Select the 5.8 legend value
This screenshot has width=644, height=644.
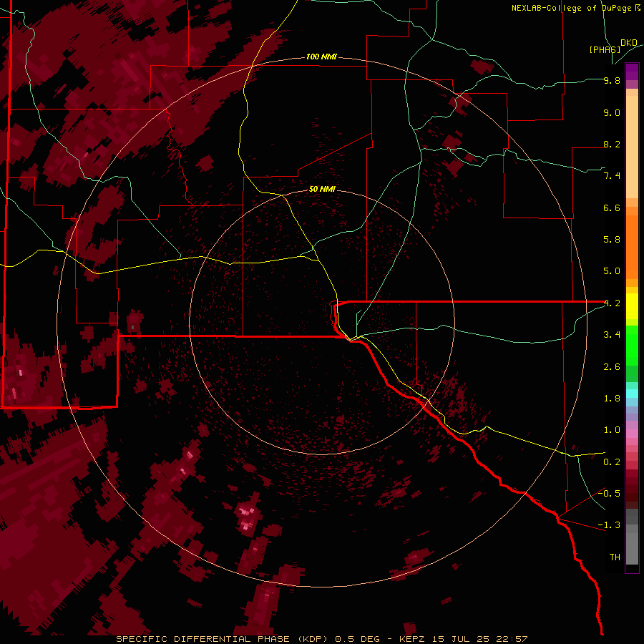pos(612,240)
